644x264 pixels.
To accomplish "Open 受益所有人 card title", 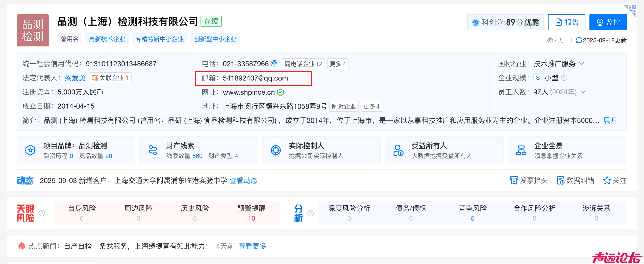I will point(429,146).
